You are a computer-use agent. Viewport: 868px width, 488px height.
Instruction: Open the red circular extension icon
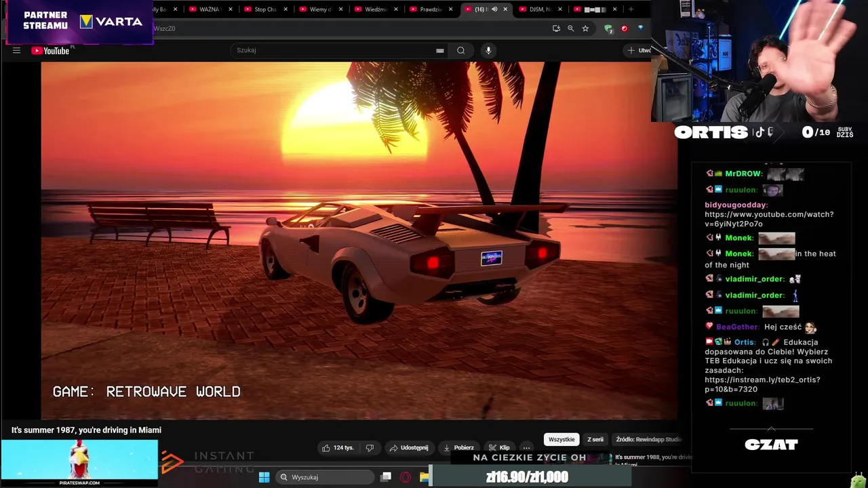click(x=625, y=28)
